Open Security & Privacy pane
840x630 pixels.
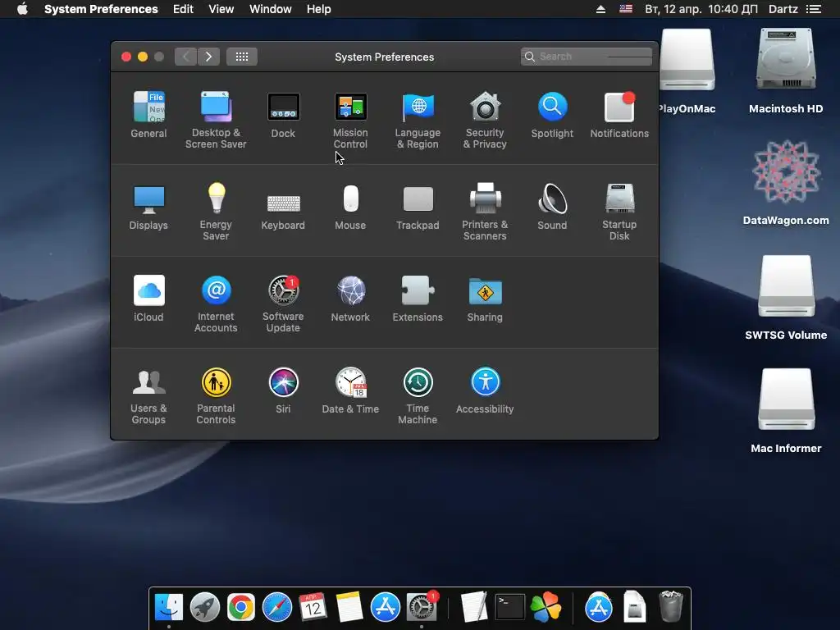point(485,120)
